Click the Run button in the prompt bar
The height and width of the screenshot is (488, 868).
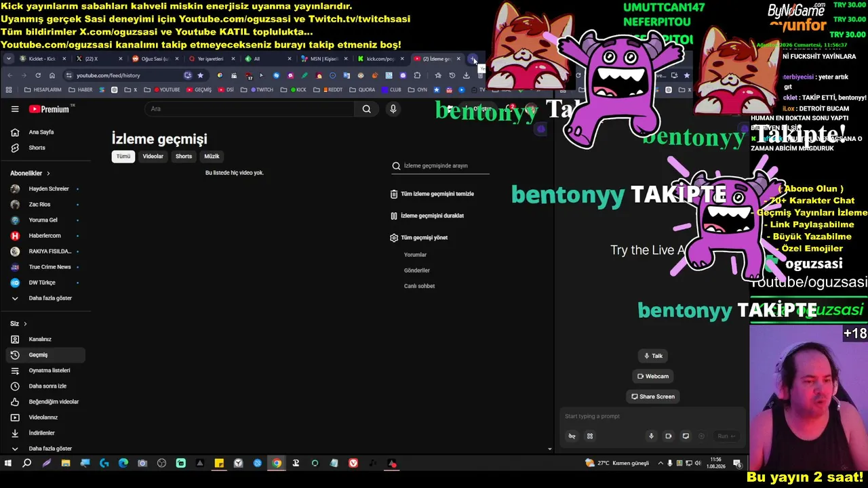pyautogui.click(x=726, y=436)
